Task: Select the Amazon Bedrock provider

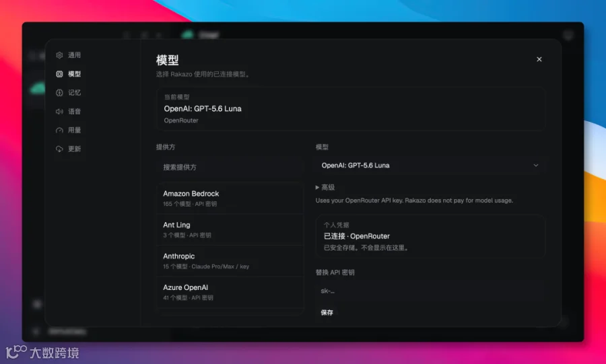Action: 230,198
